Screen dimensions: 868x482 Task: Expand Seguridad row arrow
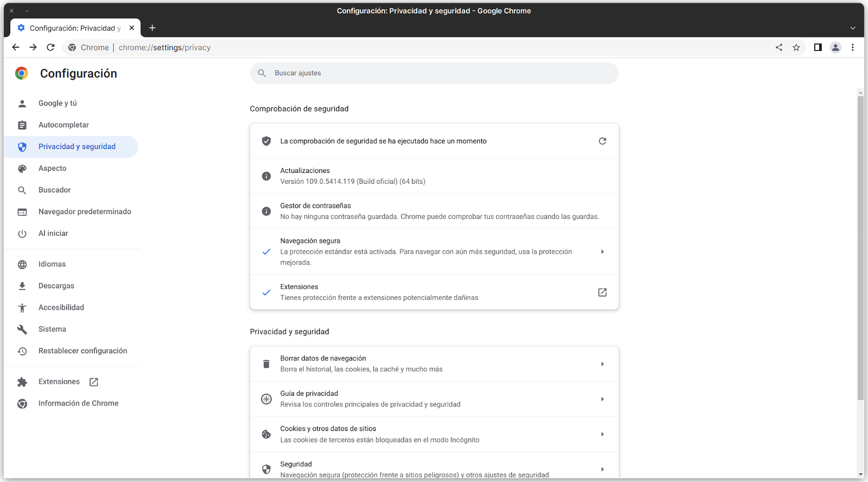tap(602, 469)
